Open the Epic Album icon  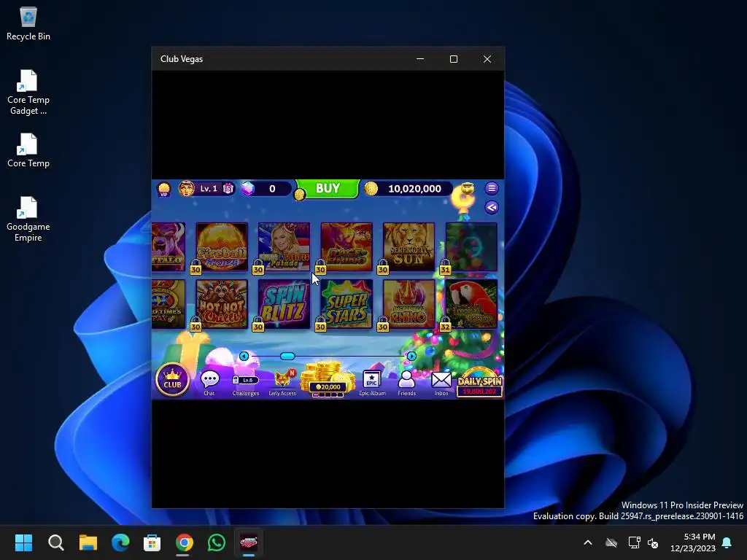point(372,382)
